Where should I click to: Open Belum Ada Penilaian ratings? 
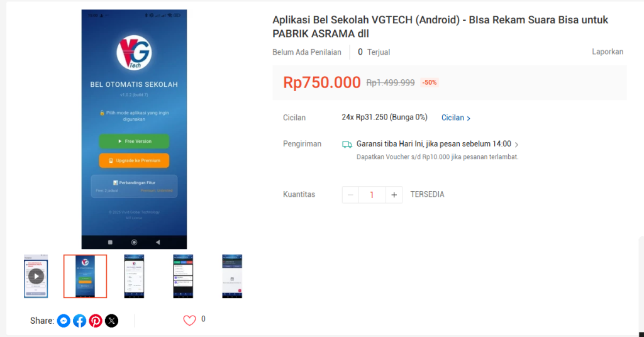point(307,52)
